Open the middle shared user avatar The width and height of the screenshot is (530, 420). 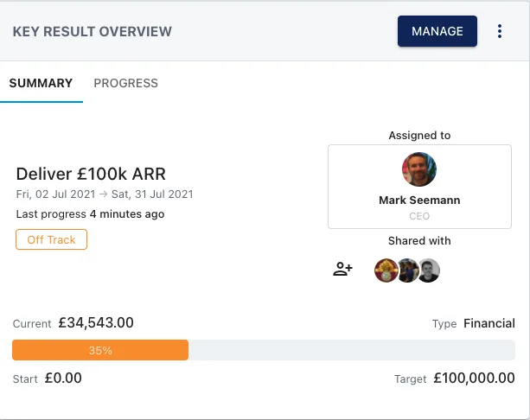click(408, 270)
